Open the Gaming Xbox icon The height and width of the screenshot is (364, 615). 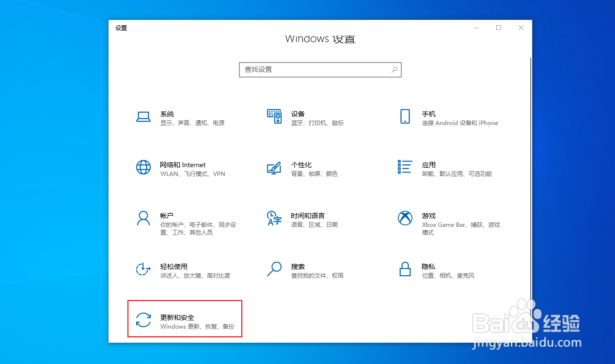click(405, 218)
